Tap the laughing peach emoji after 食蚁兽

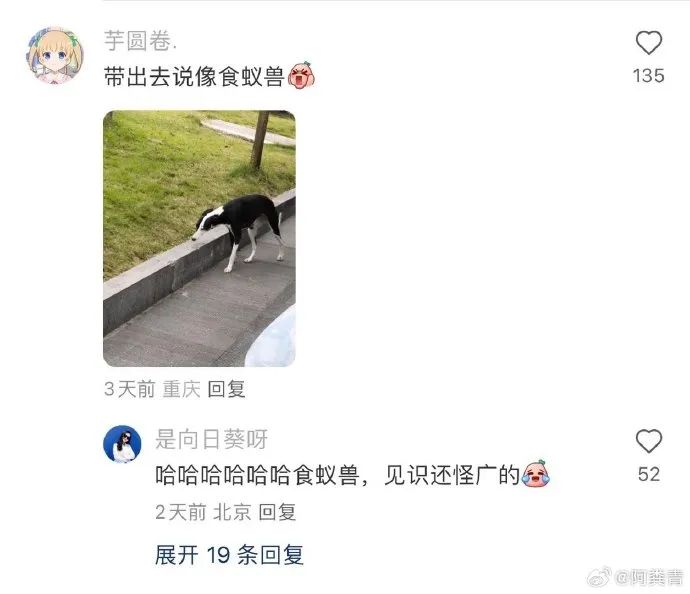(x=301, y=75)
